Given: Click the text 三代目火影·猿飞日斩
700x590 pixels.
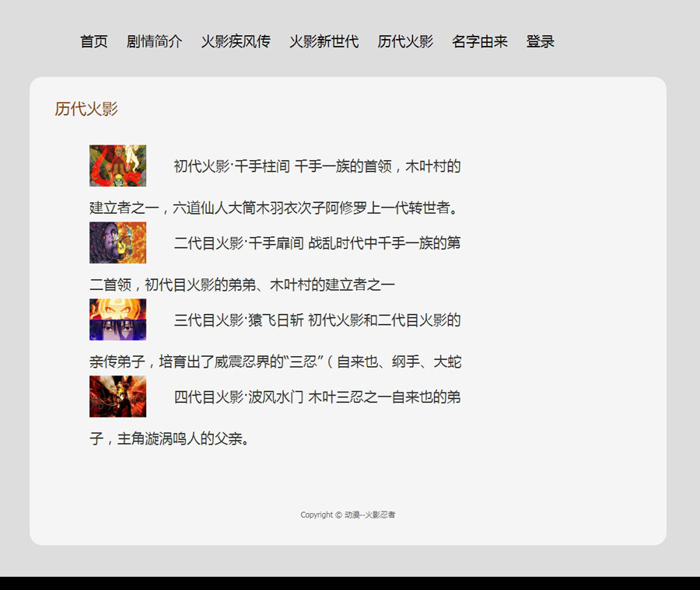Looking at the screenshot, I should 239,320.
